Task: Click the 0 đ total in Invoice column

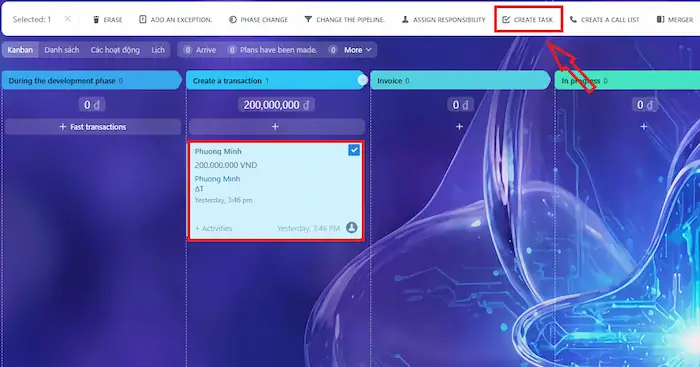Action: point(460,105)
